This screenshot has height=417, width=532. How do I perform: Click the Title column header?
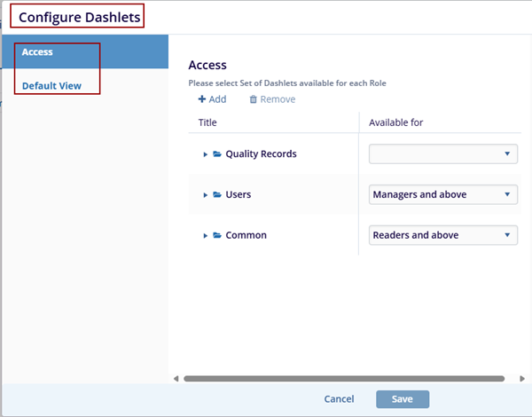point(207,122)
